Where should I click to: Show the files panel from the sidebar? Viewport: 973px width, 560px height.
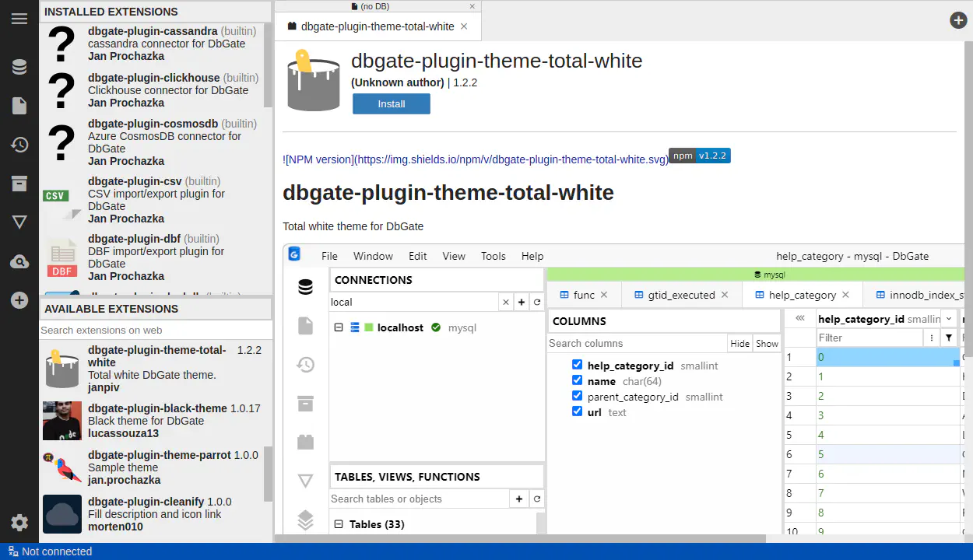19,106
